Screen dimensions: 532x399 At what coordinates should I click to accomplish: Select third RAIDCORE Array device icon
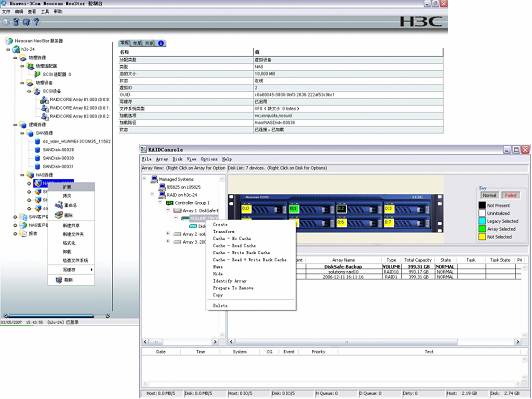coord(44,116)
